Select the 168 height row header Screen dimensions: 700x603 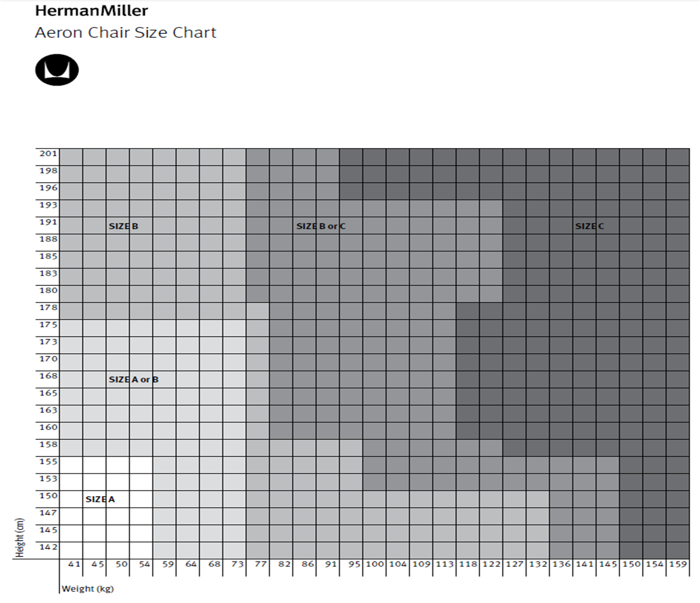(x=48, y=376)
